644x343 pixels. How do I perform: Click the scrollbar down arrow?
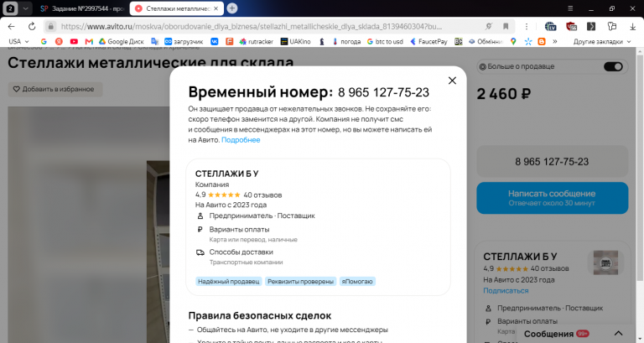point(640,340)
